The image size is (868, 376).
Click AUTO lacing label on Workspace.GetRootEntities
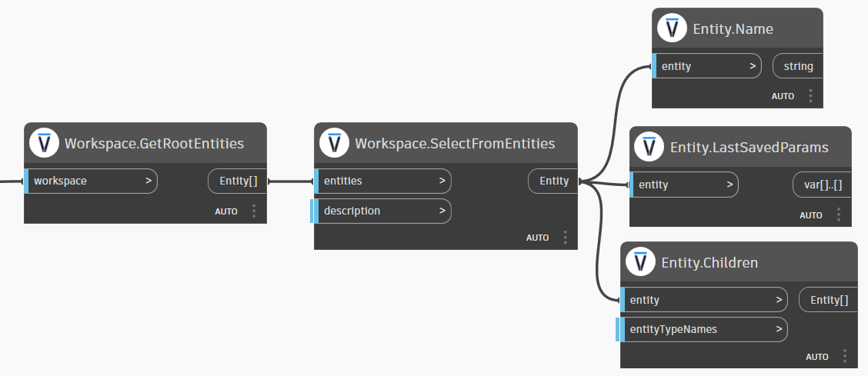pos(226,211)
